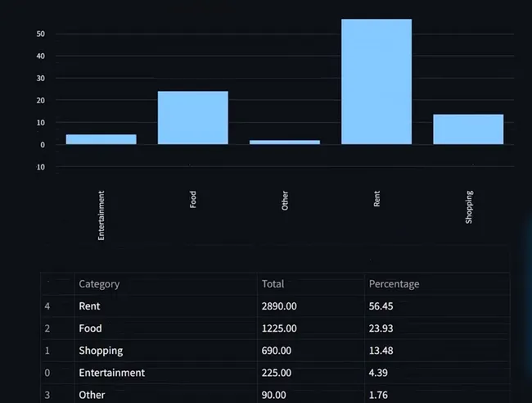This screenshot has height=403, width=532.
Task: Click the Food bar in the chart
Action: [192, 118]
